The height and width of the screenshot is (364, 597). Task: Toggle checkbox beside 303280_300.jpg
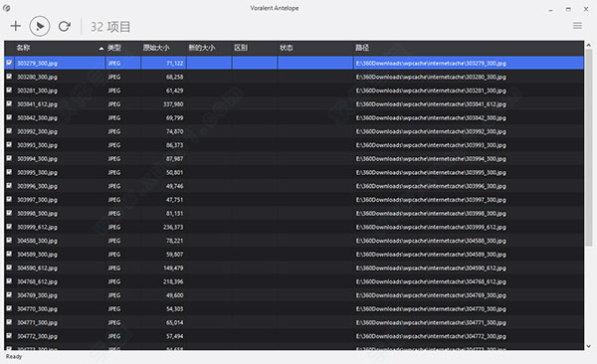[x=9, y=77]
